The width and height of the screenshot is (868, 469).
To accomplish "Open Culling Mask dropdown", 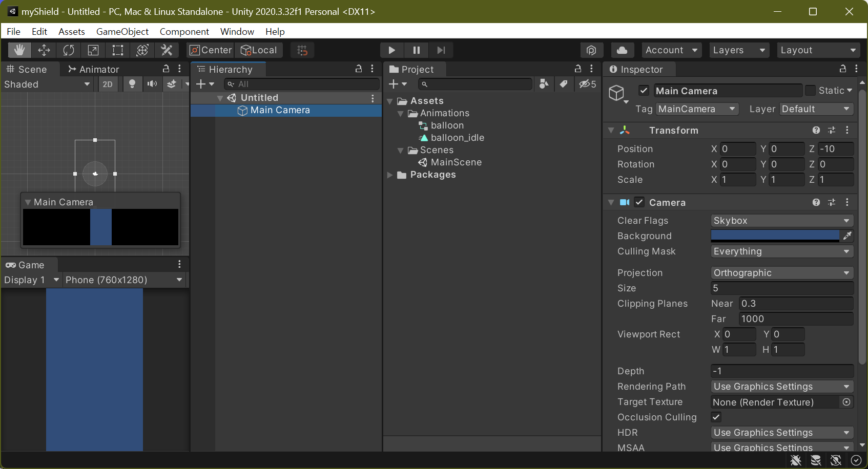I will point(782,251).
